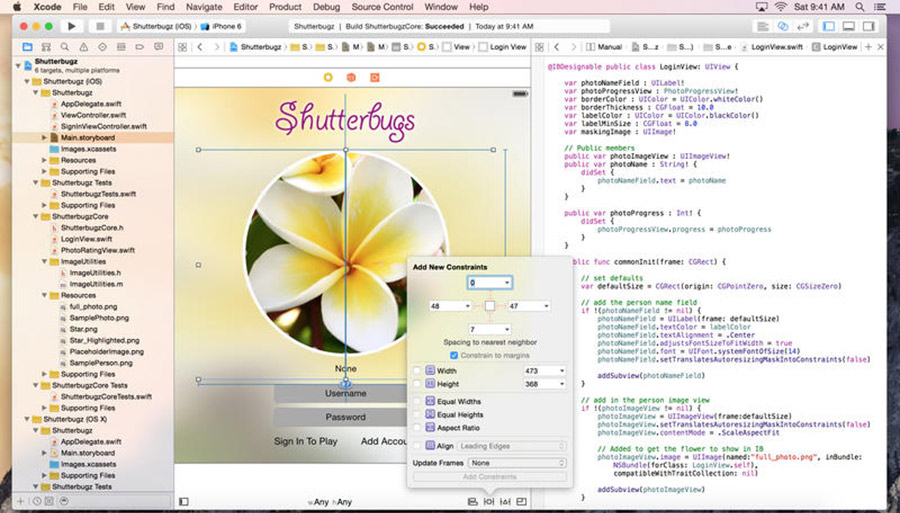
Task: Collapse the ImageUtilities group
Action: pyautogui.click(x=44, y=262)
